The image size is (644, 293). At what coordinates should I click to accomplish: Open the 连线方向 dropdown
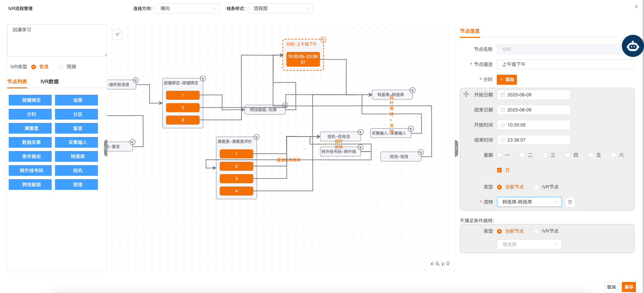[187, 8]
